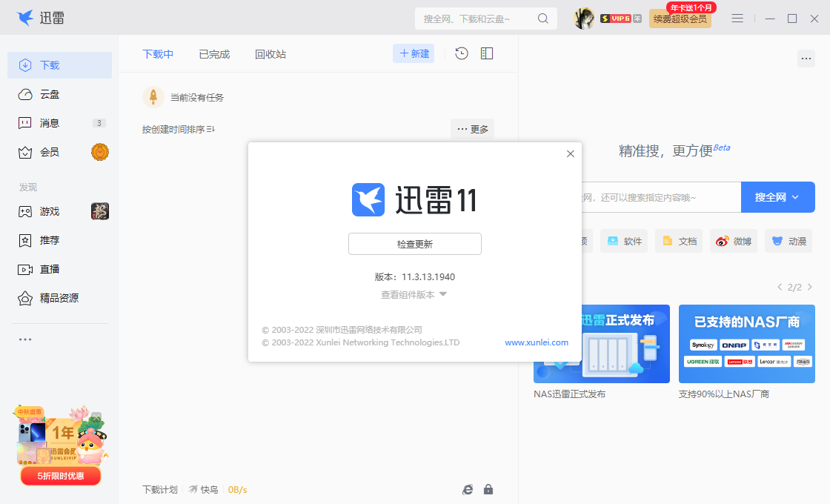Click the lock icon in the status bar
The image size is (830, 504).
488,489
